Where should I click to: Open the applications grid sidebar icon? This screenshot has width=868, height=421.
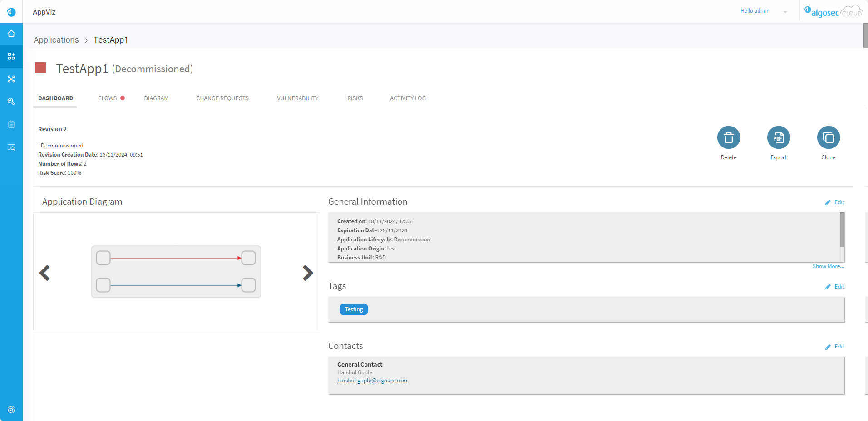point(11,56)
